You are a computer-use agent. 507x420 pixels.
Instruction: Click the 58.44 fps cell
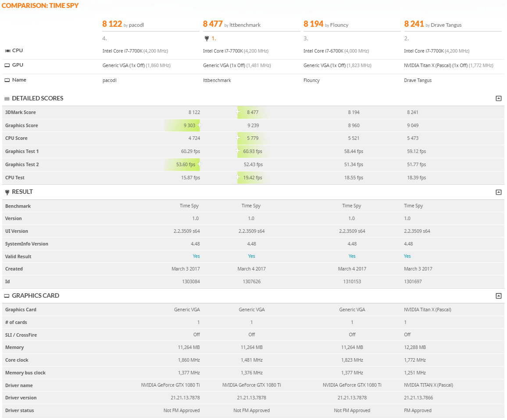pyautogui.click(x=354, y=151)
